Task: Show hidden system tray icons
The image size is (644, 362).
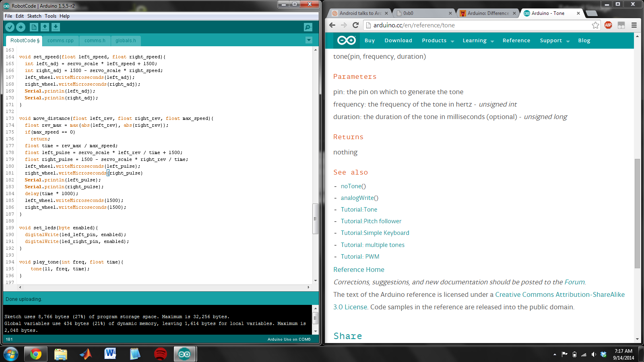Action: [555, 354]
